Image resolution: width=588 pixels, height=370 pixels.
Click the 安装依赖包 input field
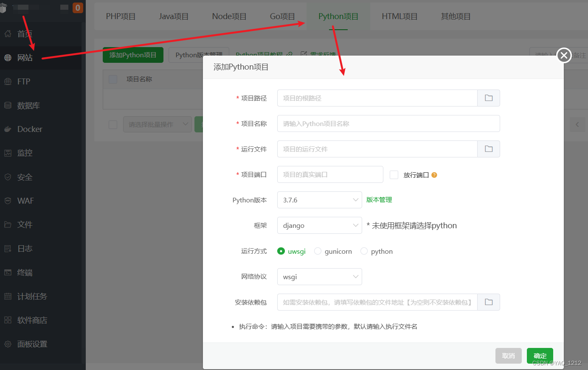(377, 302)
